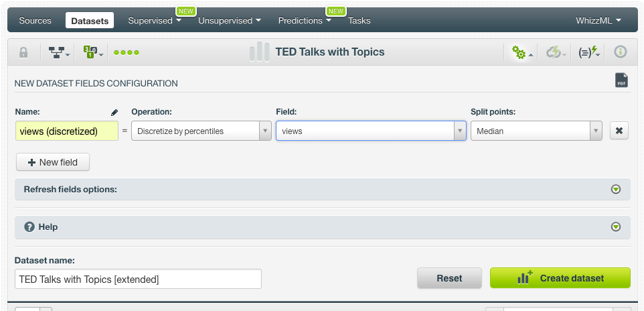Open the green gears configuration menu
The width and height of the screenshot is (644, 311).
coord(521,52)
